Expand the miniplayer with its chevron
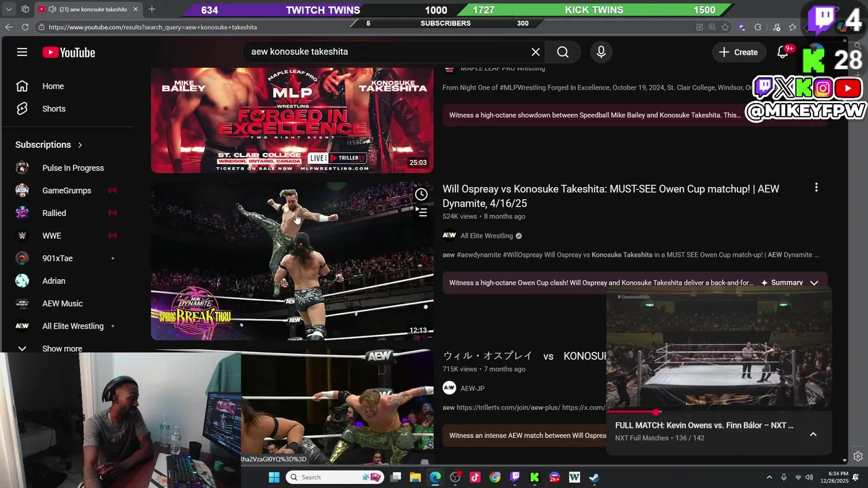Image resolution: width=868 pixels, height=488 pixels. click(x=813, y=434)
